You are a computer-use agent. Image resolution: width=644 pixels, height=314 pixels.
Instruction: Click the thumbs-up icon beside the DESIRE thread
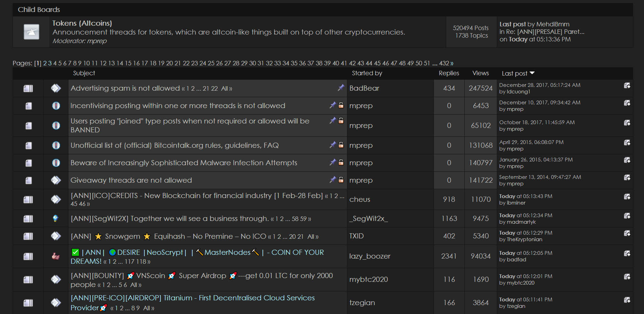click(x=56, y=256)
